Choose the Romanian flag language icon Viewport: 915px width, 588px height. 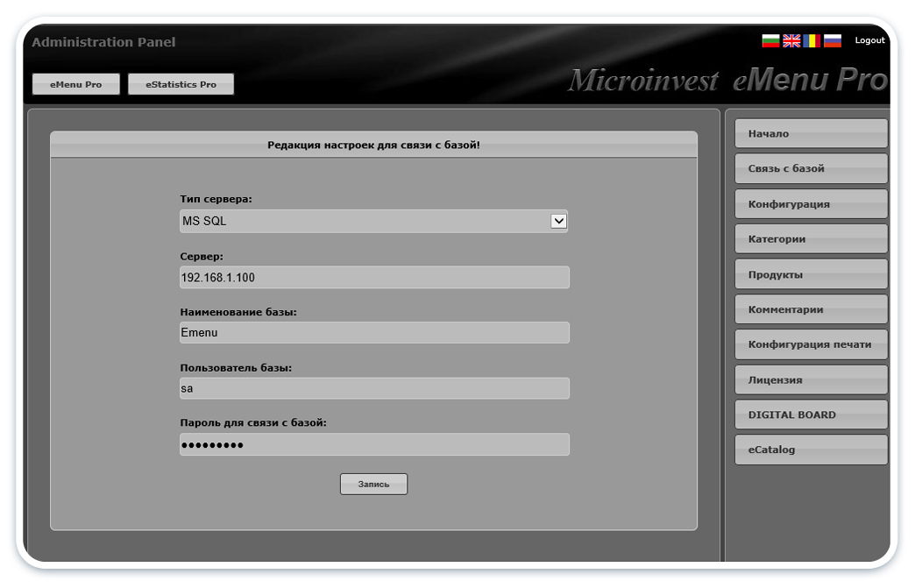(x=812, y=40)
